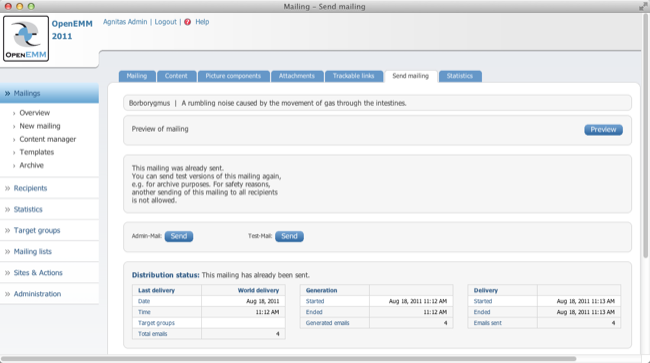Click the Generation table header
This screenshot has width=650, height=363.
(321, 290)
